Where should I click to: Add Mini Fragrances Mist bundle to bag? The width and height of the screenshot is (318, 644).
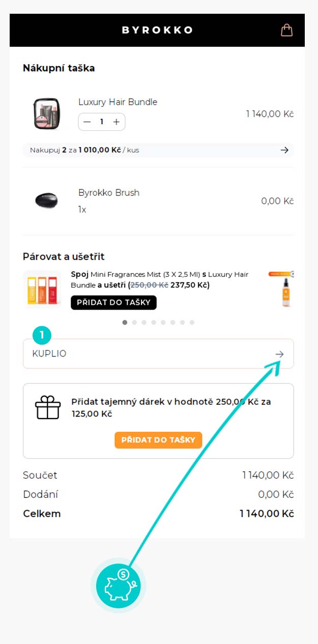(x=113, y=302)
